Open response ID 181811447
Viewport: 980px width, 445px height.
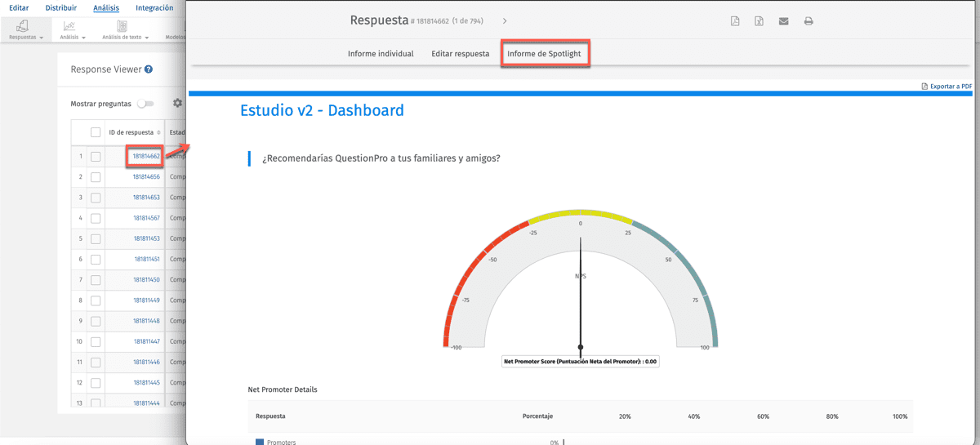(x=146, y=341)
